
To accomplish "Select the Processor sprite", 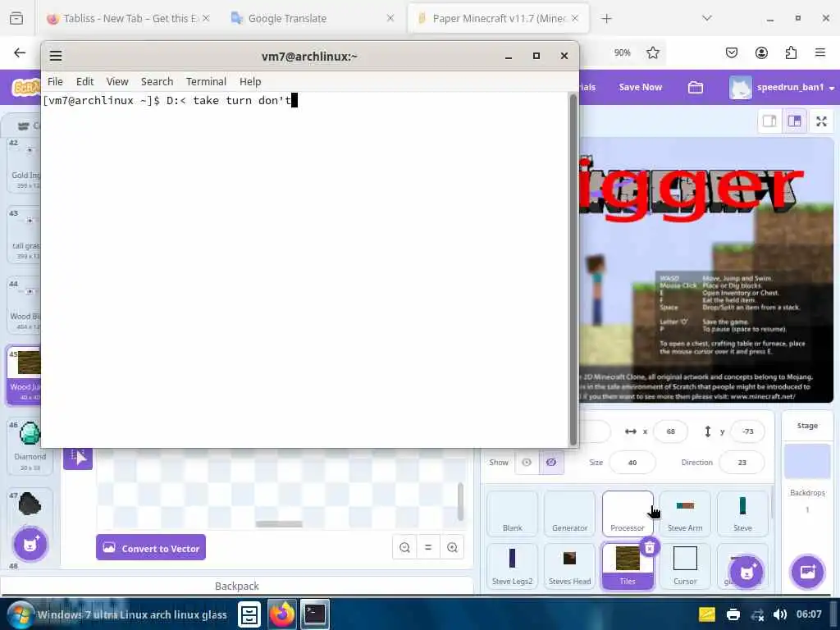I will pos(628,514).
